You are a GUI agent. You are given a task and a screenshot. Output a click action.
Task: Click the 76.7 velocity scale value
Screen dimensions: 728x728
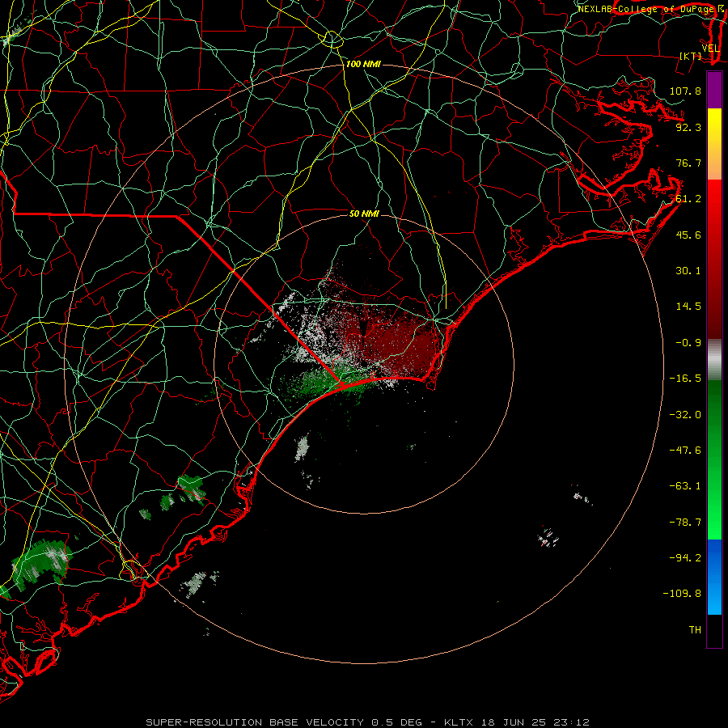(688, 163)
